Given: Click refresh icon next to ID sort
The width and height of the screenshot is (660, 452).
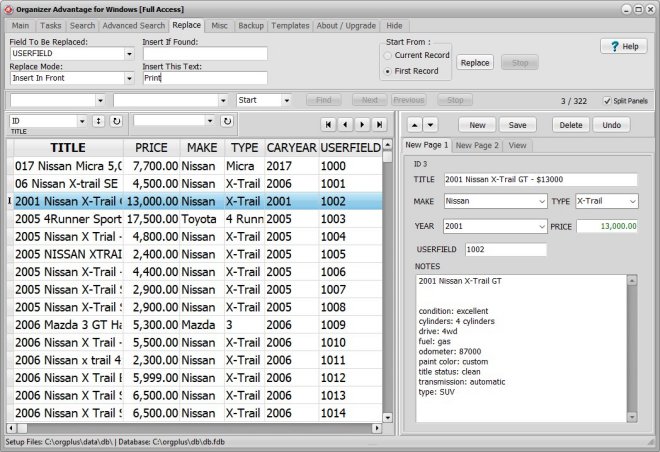Looking at the screenshot, I should 117,121.
